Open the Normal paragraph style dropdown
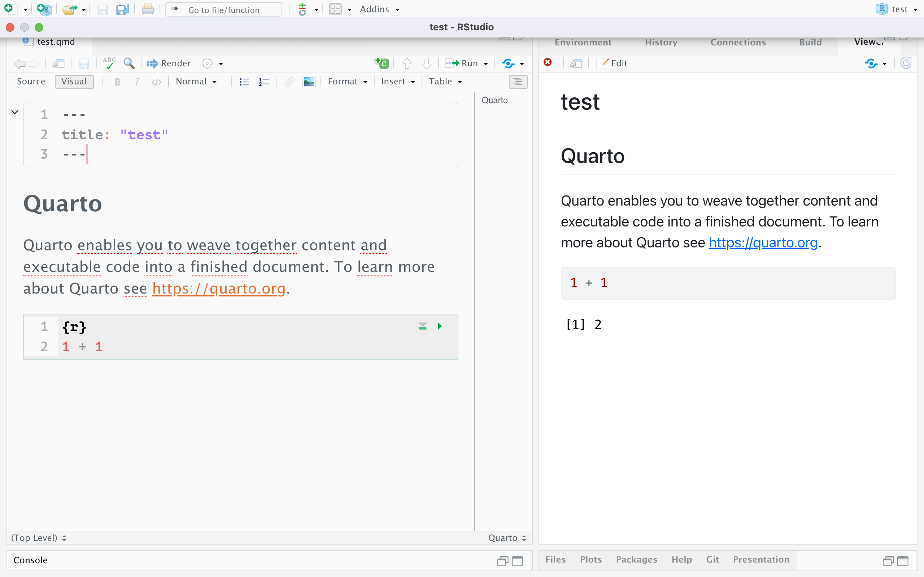This screenshot has width=924, height=577. click(196, 81)
